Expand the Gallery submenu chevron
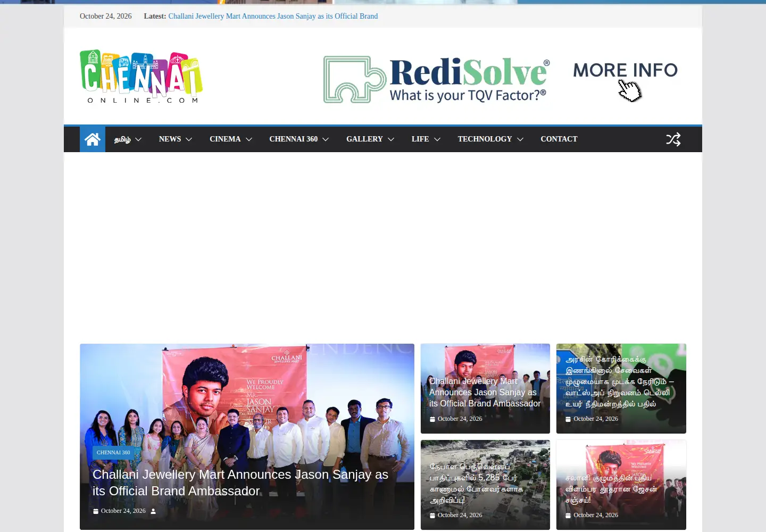 (x=391, y=139)
